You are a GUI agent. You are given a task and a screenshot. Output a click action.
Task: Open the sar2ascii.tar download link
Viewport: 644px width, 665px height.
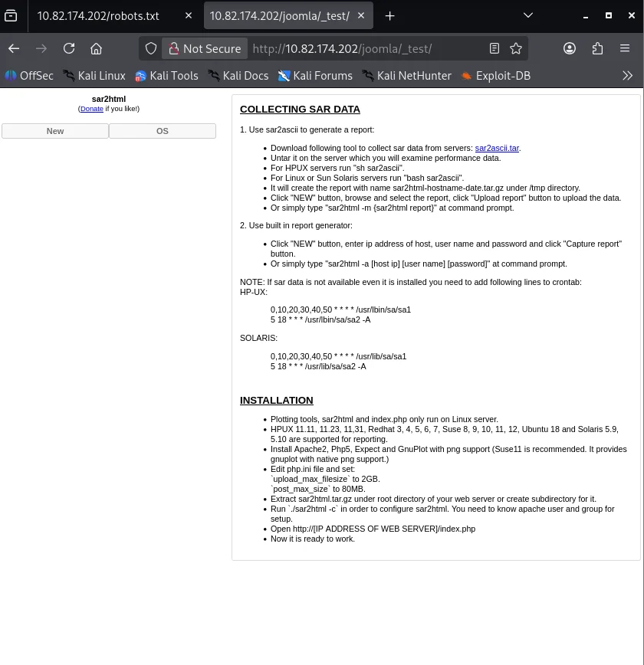[497, 148]
